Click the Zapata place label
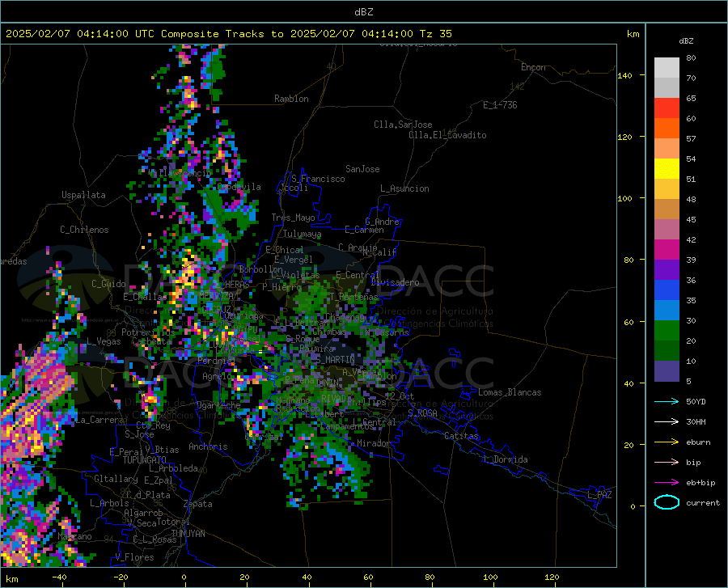Viewport: 728px width, 588px height. pos(197,504)
